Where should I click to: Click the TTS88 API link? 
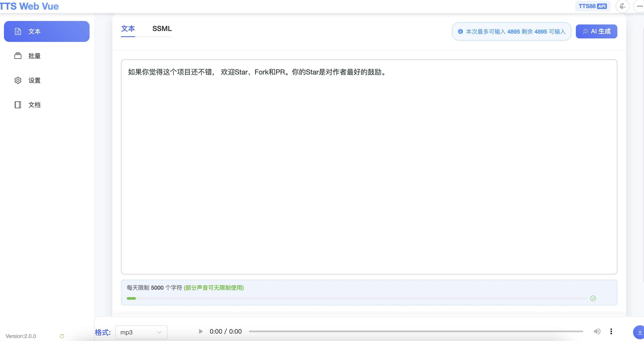point(592,6)
